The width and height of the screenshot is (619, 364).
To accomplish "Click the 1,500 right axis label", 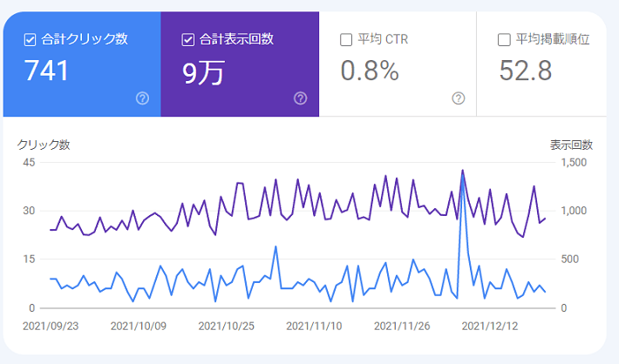I will point(574,162).
